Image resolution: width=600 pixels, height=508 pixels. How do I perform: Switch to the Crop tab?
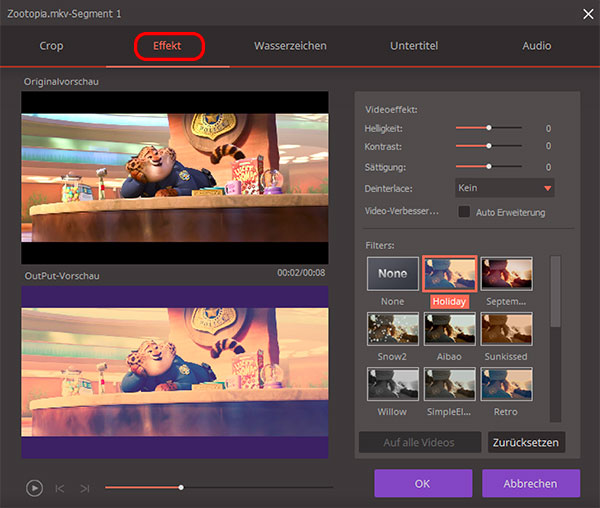(51, 46)
